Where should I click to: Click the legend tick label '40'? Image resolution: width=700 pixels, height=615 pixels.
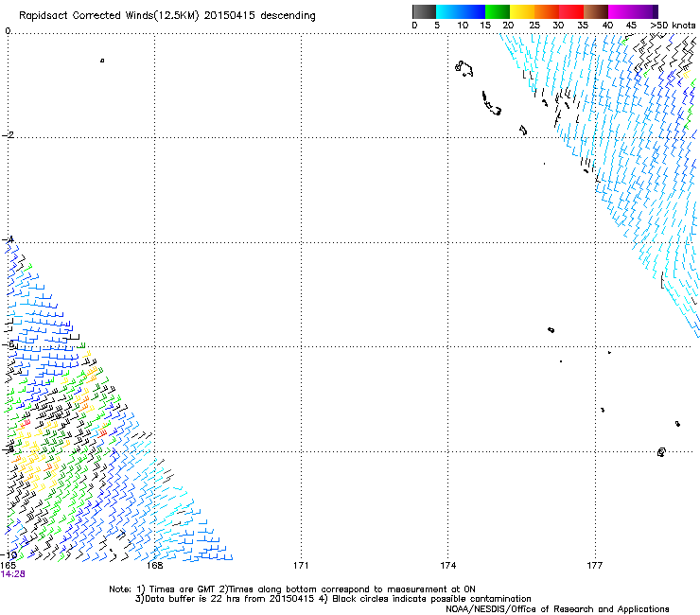pyautogui.click(x=607, y=26)
